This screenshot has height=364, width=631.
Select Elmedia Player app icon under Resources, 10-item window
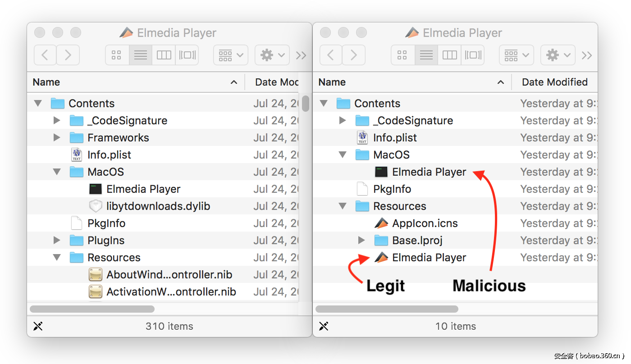381,257
